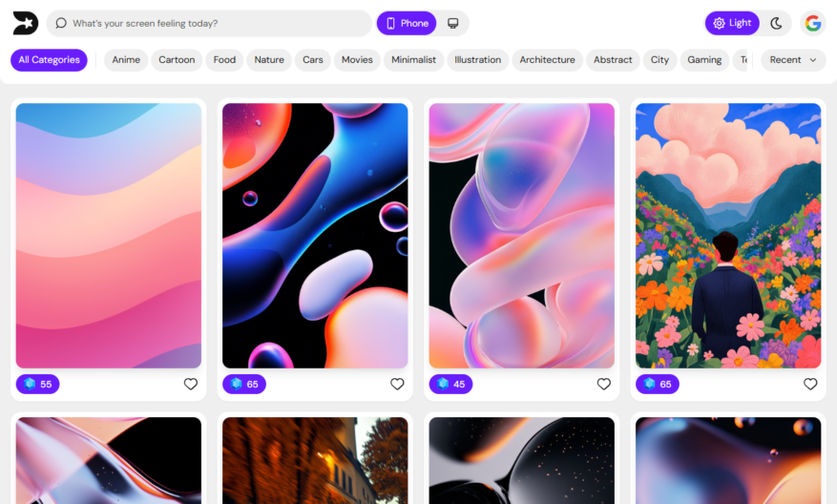
Task: Open the pink glossy swirl wallpaper
Action: [521, 236]
